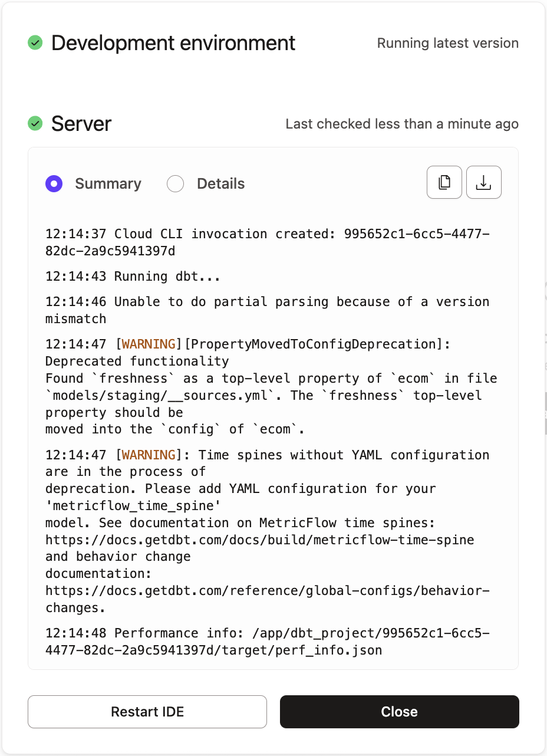Click Restart IDE

(147, 712)
